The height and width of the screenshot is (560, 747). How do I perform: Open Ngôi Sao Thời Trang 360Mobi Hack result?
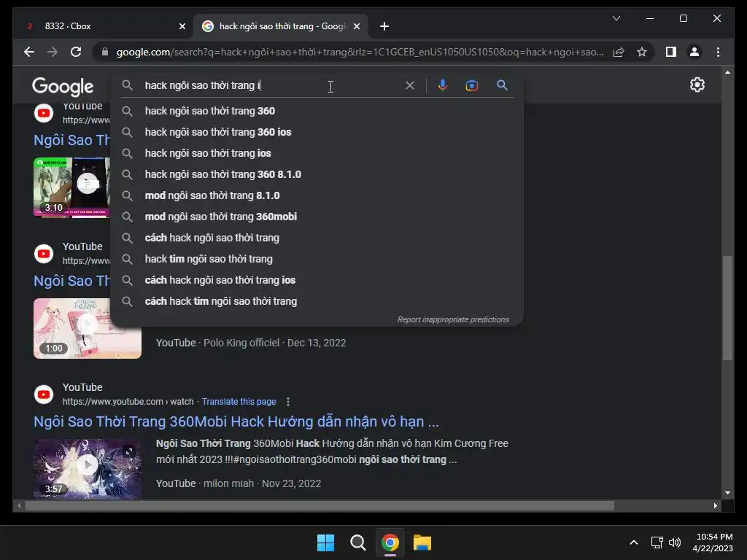coord(236,421)
